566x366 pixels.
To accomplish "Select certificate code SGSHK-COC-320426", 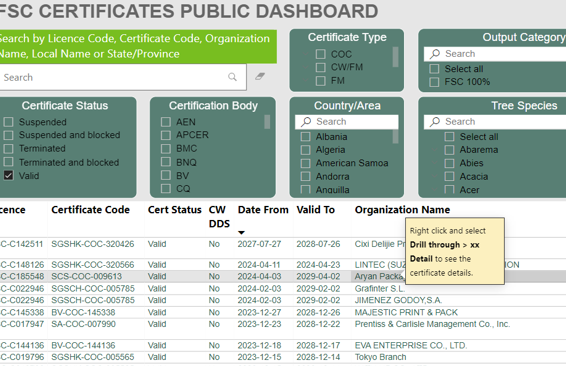I will 92,244.
